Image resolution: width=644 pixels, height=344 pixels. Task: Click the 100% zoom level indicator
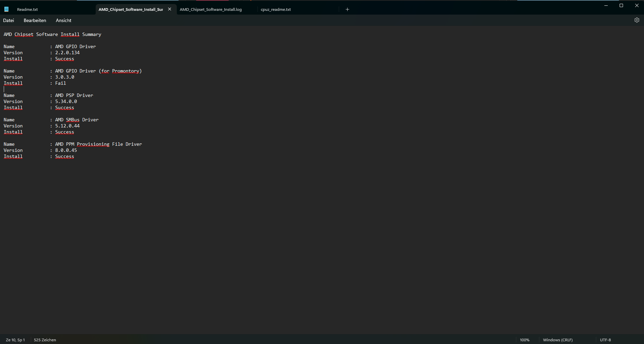coord(525,340)
